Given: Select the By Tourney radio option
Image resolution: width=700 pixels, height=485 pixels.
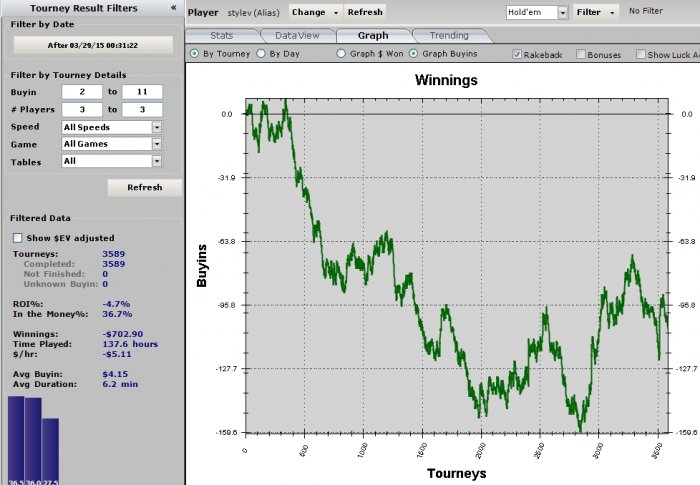Looking at the screenshot, I should (194, 54).
